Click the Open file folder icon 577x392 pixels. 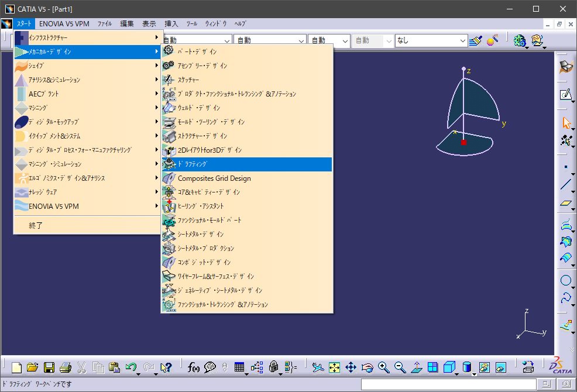point(33,367)
